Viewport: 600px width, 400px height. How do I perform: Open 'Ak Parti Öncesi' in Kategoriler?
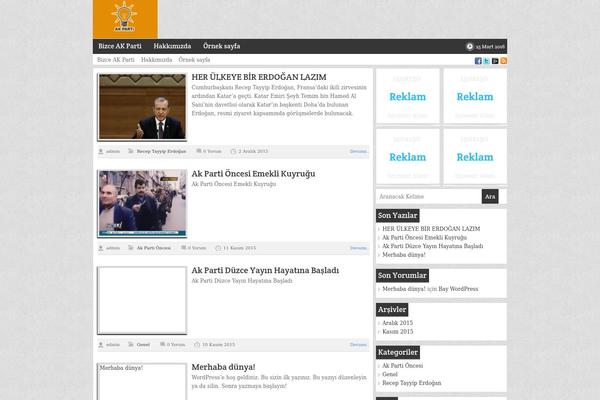click(403, 366)
